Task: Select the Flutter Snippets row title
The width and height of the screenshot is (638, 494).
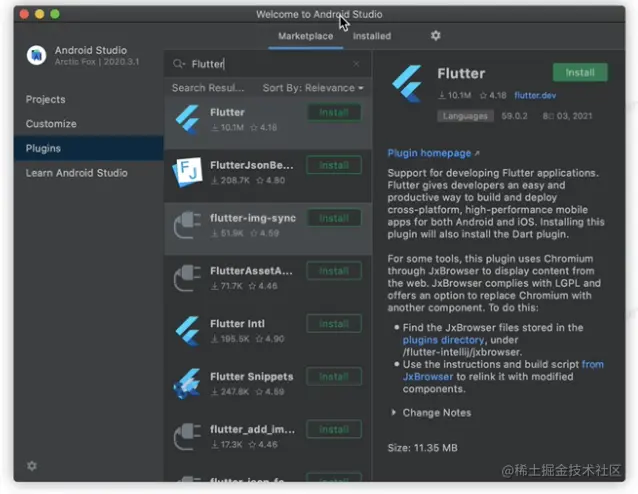Action: click(x=251, y=377)
